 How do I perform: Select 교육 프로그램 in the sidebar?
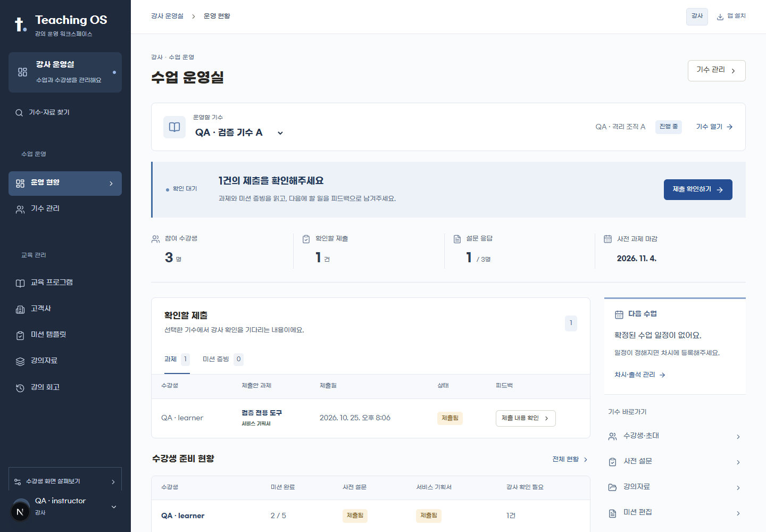coord(65,283)
